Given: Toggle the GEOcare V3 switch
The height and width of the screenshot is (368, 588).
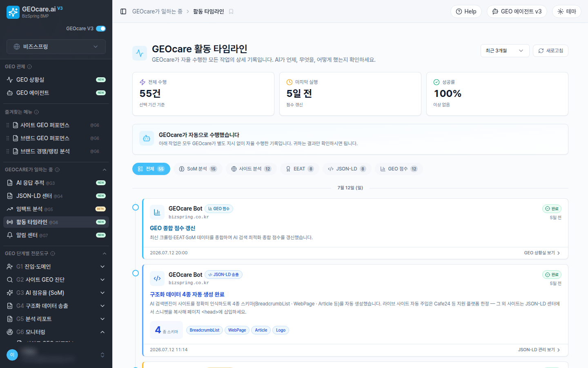Looking at the screenshot, I should pos(101,29).
